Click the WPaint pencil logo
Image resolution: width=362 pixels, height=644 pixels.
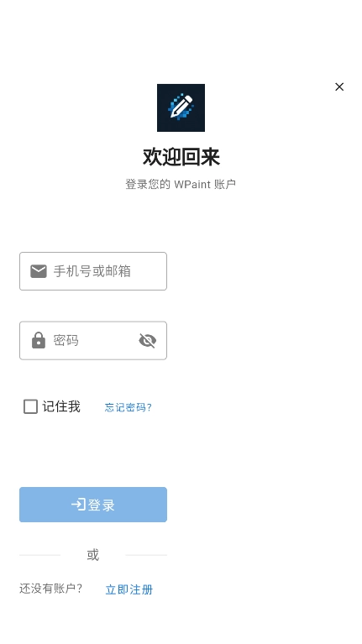[181, 107]
